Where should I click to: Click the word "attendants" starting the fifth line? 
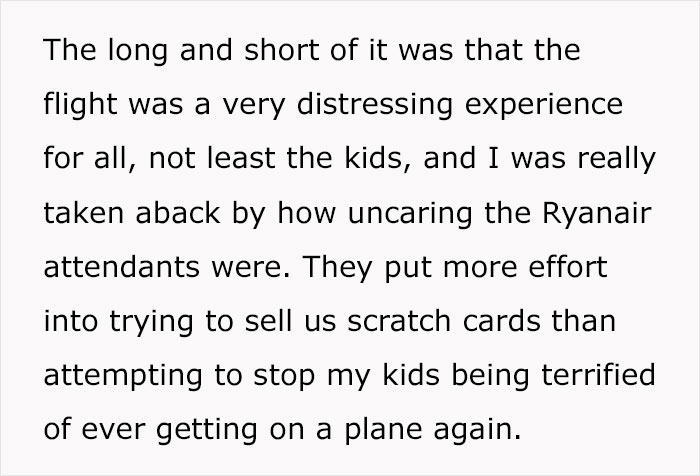coord(121,267)
